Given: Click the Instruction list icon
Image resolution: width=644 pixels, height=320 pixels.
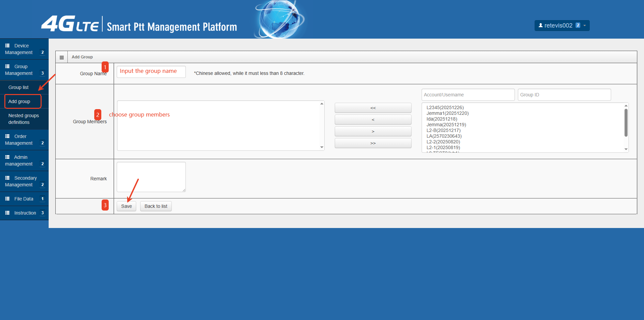Looking at the screenshot, I should coord(7,213).
